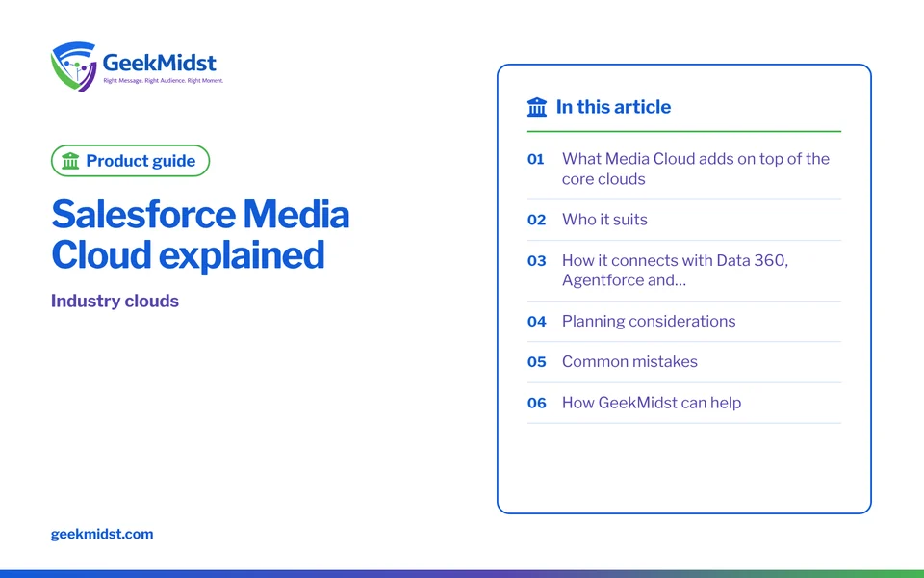Click the In this article heading
Image resolution: width=924 pixels, height=578 pixels.
[x=613, y=107]
